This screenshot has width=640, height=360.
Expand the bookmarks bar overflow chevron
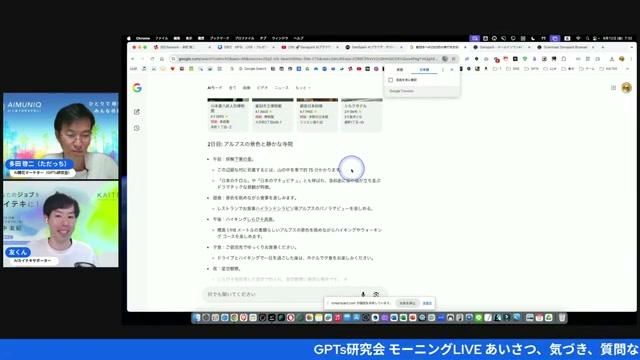[x=628, y=69]
